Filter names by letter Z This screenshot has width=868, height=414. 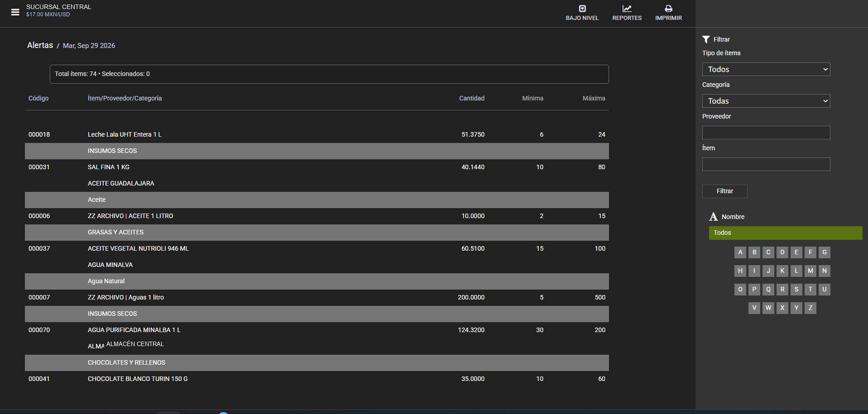810,308
